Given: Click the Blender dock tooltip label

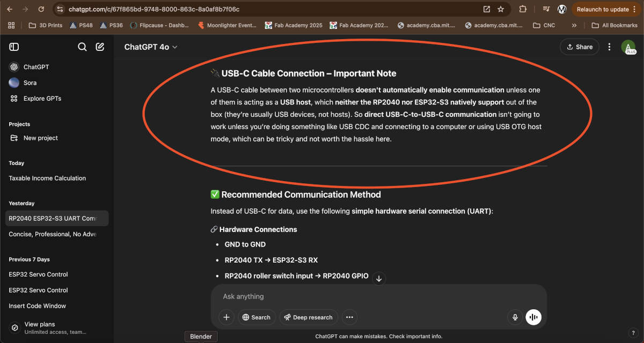Looking at the screenshot, I should [201, 337].
